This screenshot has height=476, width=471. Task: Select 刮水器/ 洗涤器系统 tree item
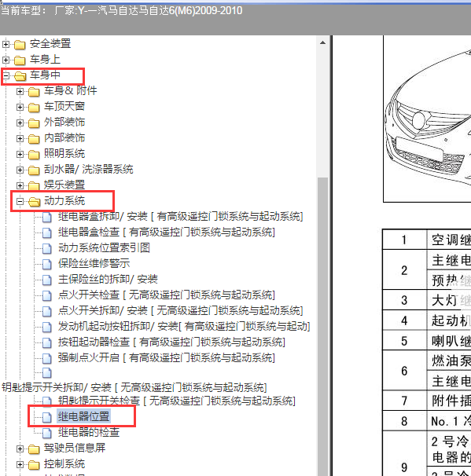pos(88,169)
